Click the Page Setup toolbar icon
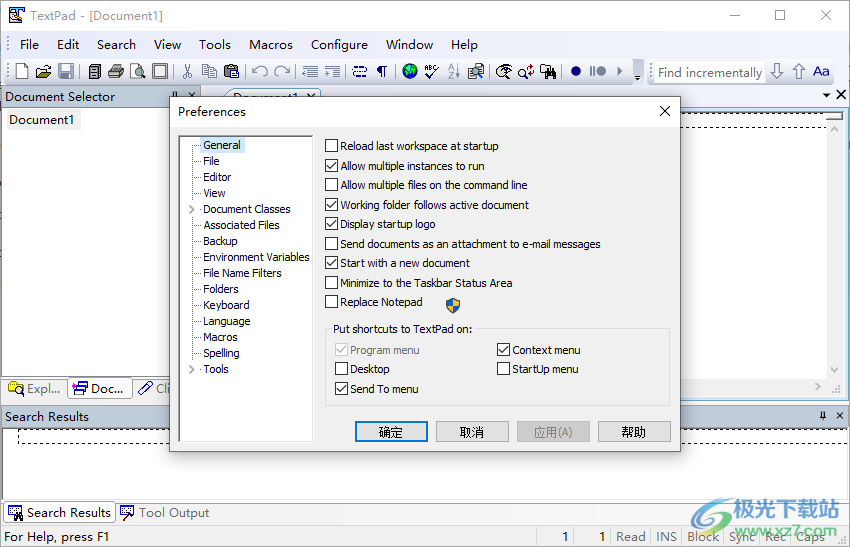850x547 pixels. [x=160, y=71]
